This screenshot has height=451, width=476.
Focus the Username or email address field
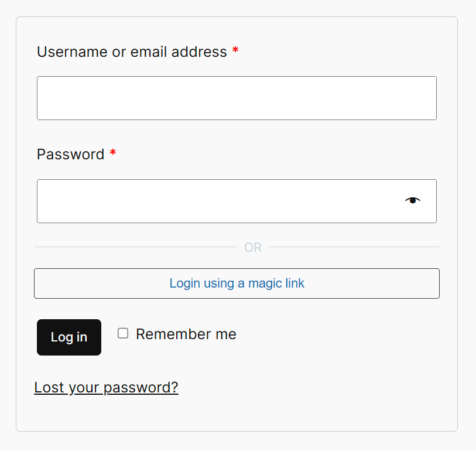pos(237,98)
